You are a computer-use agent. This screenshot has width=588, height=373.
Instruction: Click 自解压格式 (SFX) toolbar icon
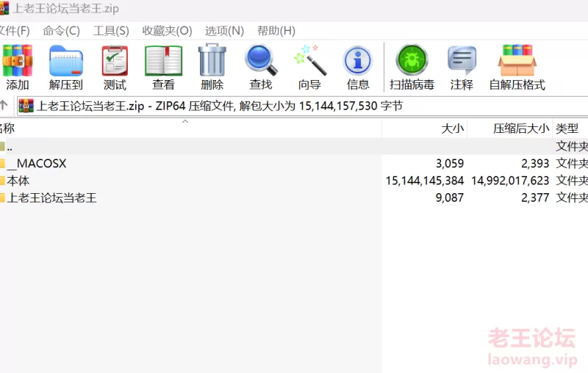(517, 67)
